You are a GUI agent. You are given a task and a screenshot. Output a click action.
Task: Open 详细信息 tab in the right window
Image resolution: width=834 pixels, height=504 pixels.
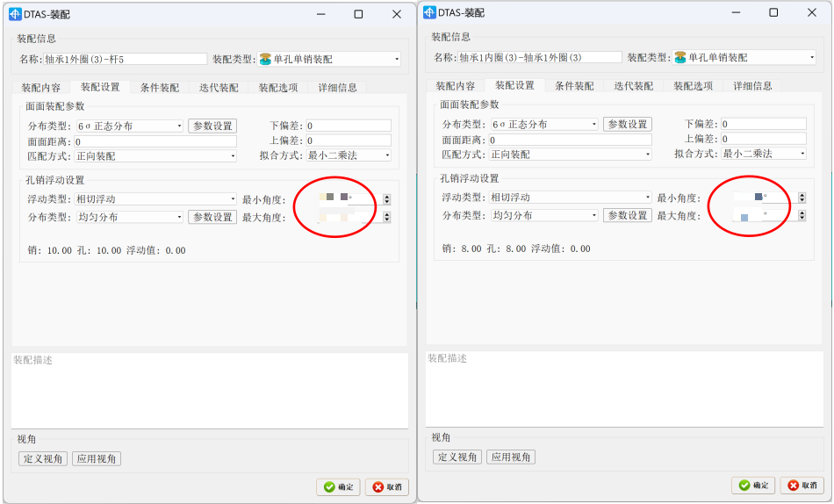point(753,86)
